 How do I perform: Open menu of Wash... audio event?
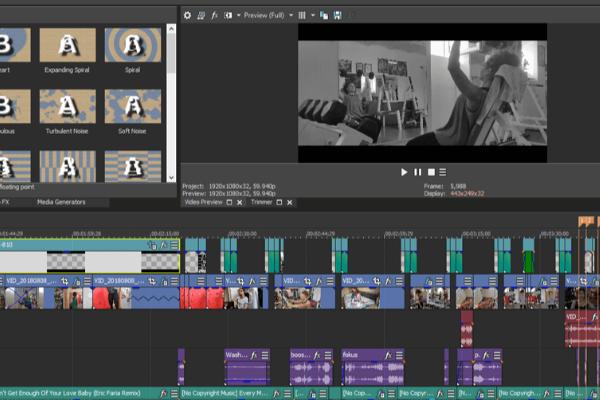[x=265, y=356]
